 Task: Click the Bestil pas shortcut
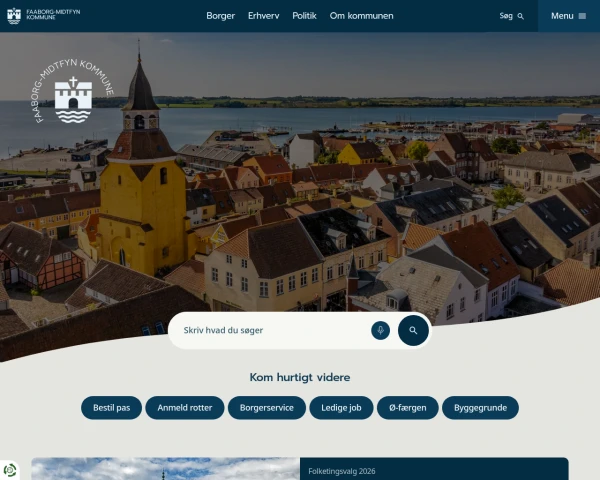[x=111, y=408]
